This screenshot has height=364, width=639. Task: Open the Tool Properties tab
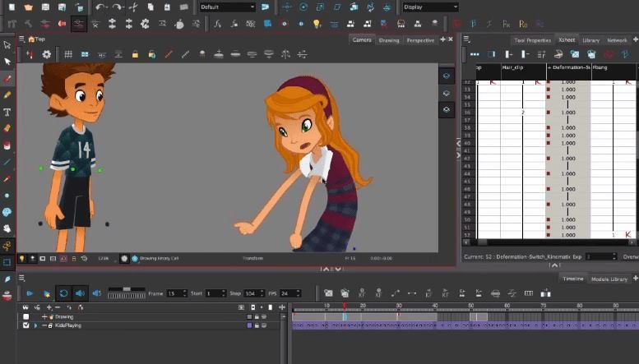pos(533,40)
